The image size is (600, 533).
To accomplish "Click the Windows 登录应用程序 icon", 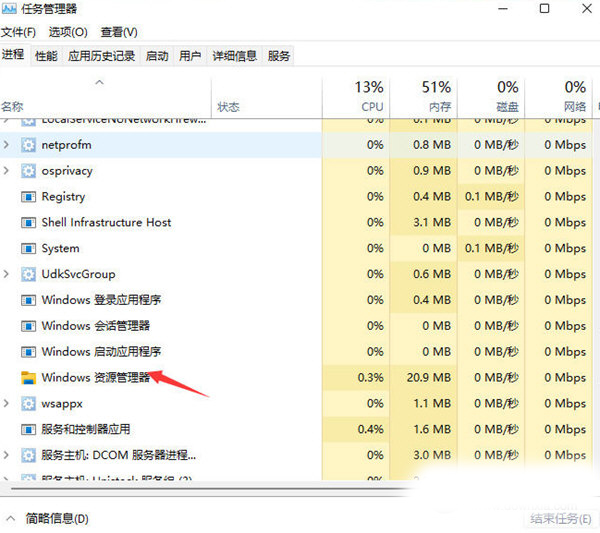I will 28,300.
